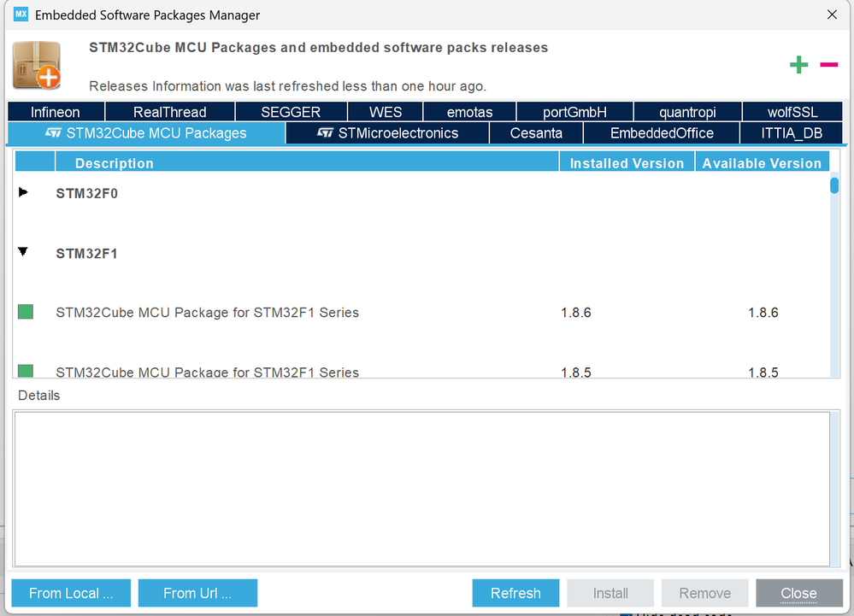Click inside the Details text area
This screenshot has width=854, height=616.
click(x=422, y=489)
